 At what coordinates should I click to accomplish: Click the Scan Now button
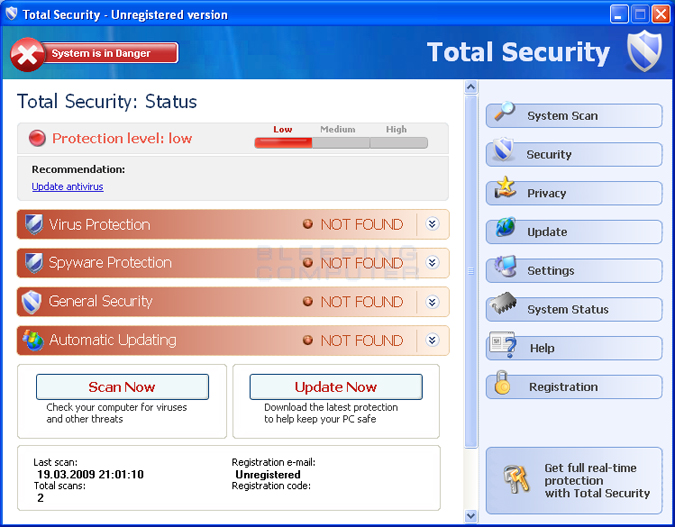coord(122,387)
